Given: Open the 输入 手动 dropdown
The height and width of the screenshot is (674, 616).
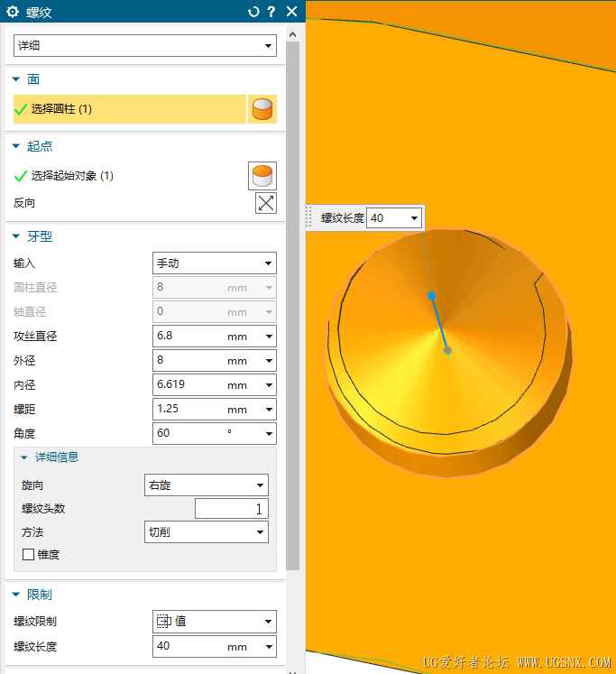Looking at the screenshot, I should [x=215, y=263].
